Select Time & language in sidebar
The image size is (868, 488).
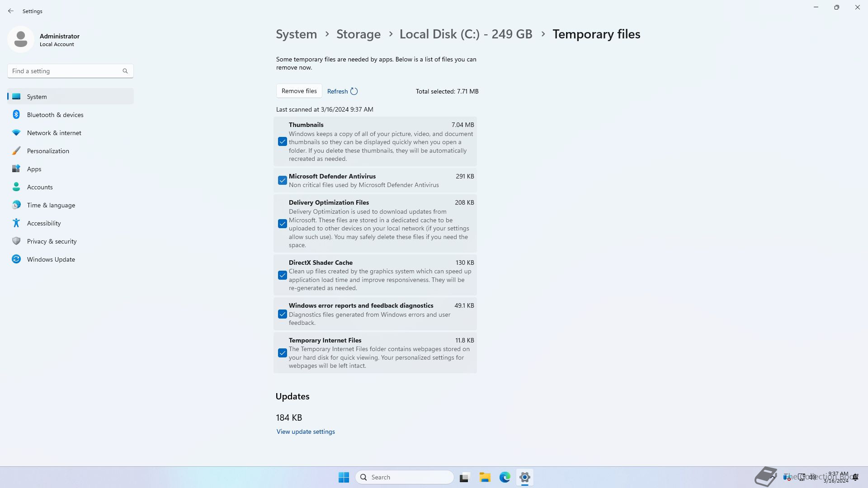[x=51, y=205]
